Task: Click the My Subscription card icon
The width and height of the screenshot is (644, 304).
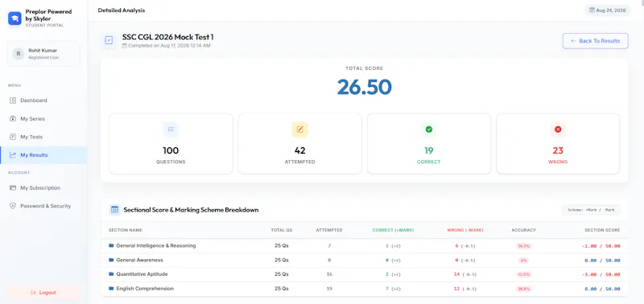Action: pos(13,188)
